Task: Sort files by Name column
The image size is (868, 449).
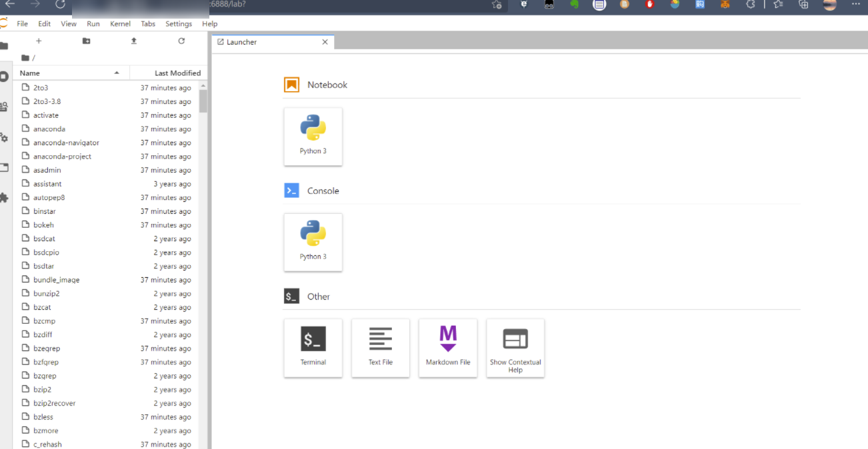Action: click(71, 73)
